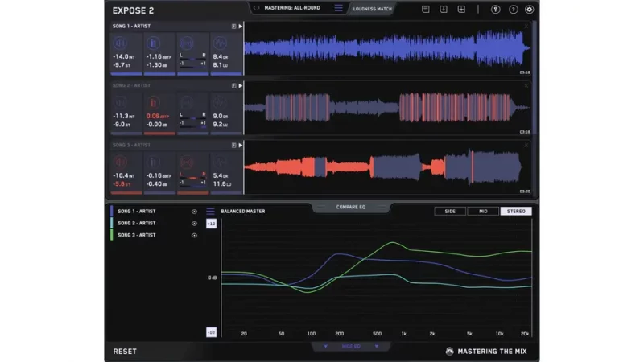Click Song 1 file info icon
The width and height of the screenshot is (644, 362).
click(x=233, y=27)
